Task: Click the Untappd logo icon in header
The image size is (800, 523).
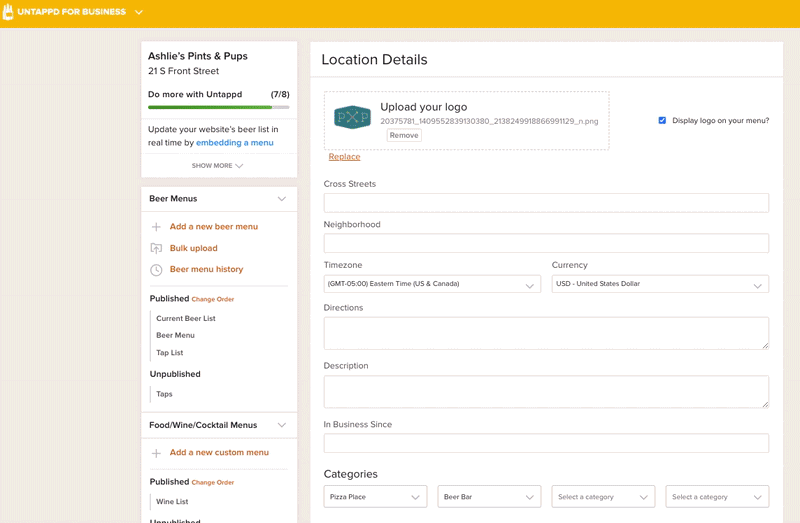Action: (8, 11)
